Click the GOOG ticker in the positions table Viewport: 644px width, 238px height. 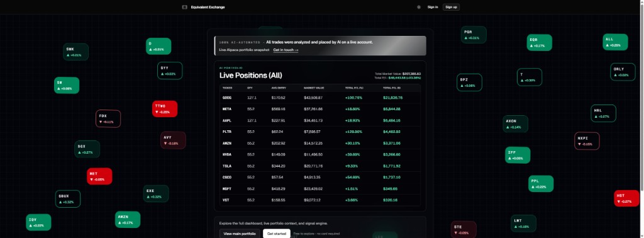(x=227, y=98)
